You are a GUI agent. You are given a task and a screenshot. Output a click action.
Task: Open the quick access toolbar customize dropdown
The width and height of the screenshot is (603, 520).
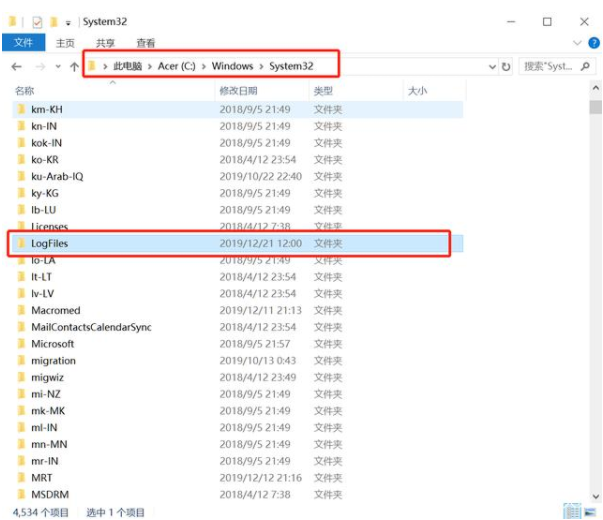point(68,21)
